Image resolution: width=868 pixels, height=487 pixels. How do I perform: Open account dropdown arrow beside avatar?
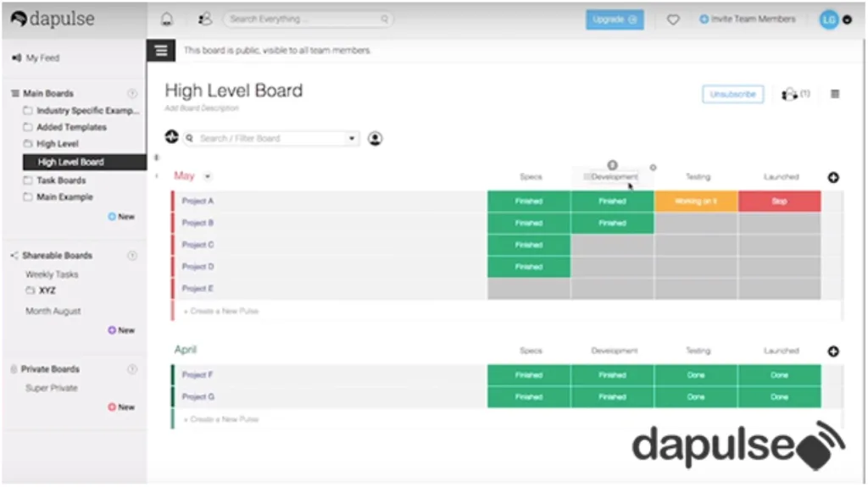pyautogui.click(x=847, y=20)
